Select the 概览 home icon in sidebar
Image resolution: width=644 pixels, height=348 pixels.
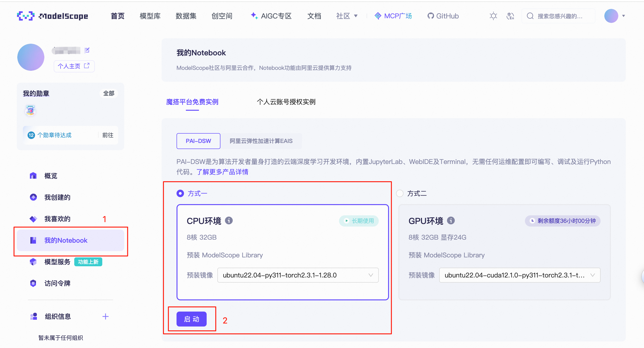(33, 175)
